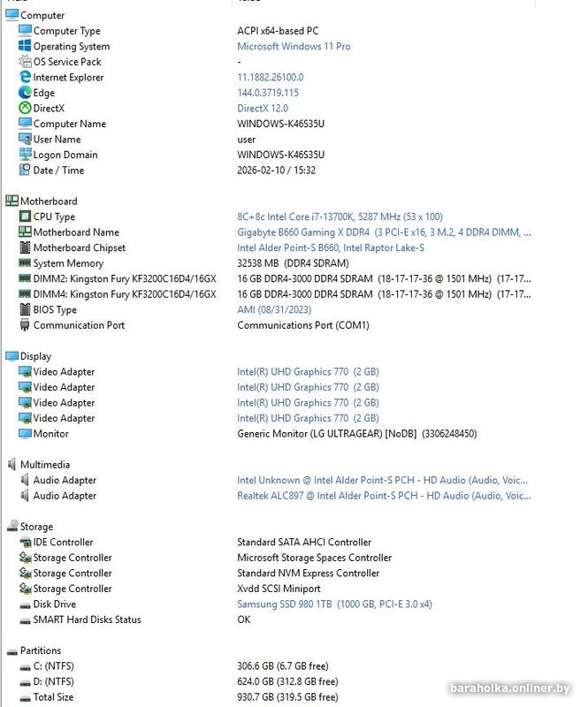Click the Motherboard Chipset icon
Viewport: 588px width, 707px height.
pos(25,247)
